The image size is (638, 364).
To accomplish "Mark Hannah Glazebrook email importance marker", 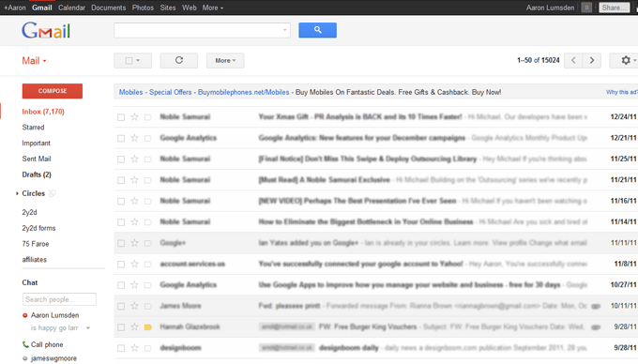I will pos(148,327).
